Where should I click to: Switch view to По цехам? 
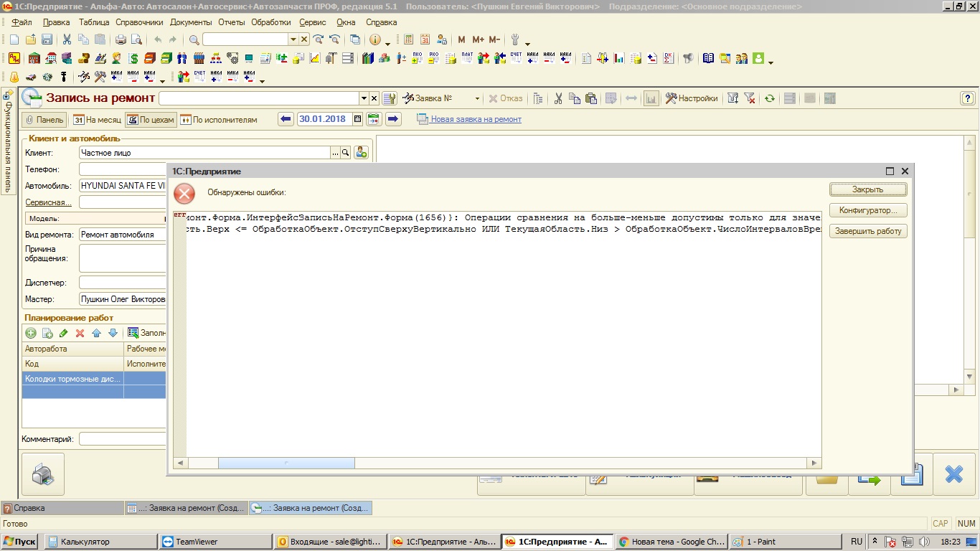[x=151, y=120]
